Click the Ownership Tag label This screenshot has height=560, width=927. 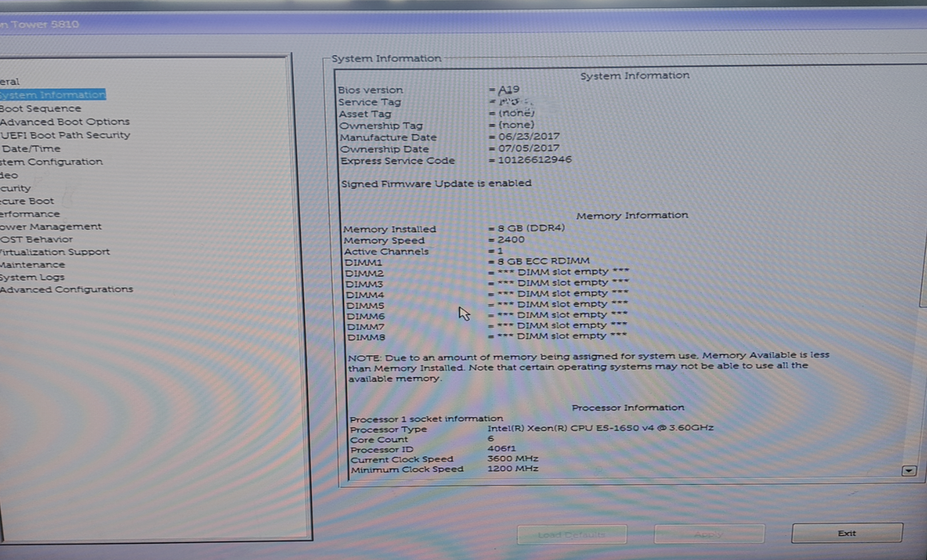click(381, 126)
